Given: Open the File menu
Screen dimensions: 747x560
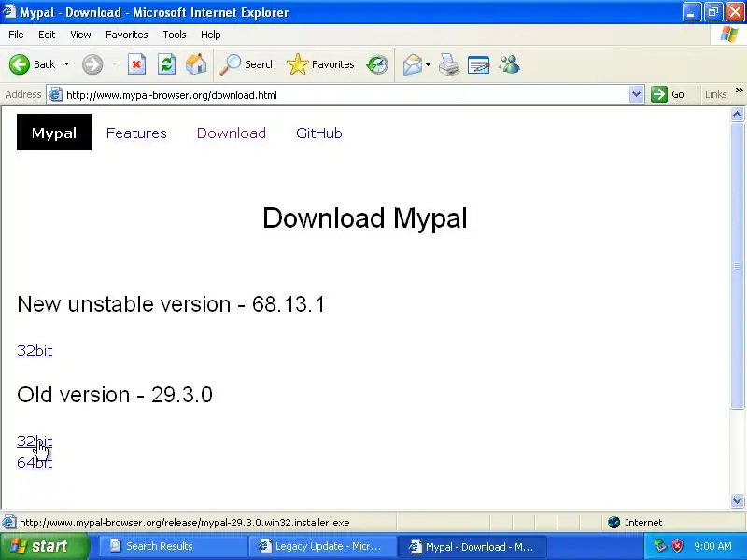Looking at the screenshot, I should pyautogui.click(x=16, y=35).
